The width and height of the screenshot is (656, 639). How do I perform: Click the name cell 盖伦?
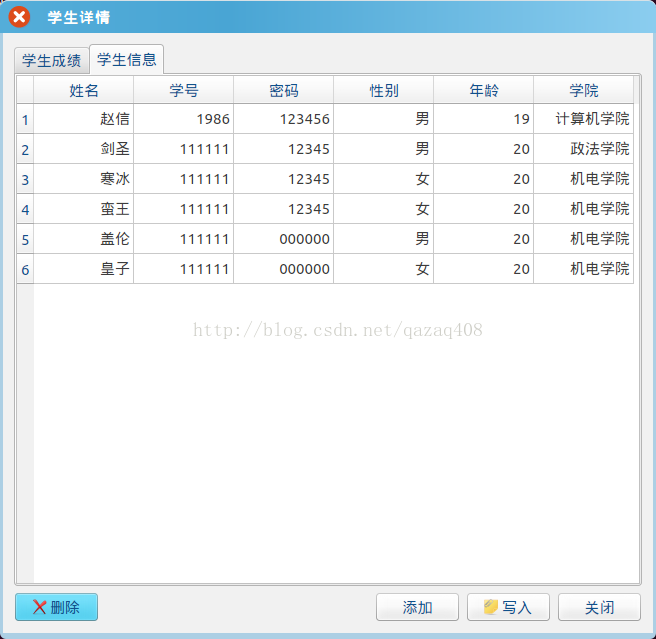tap(83, 239)
